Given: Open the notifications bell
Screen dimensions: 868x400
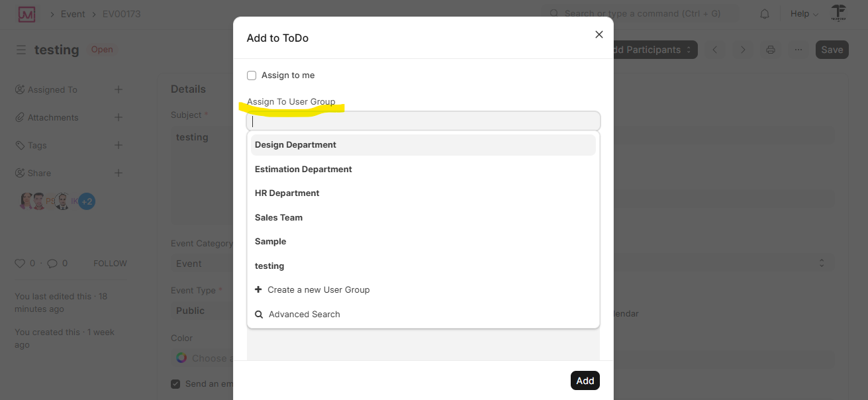Looking at the screenshot, I should 765,14.
